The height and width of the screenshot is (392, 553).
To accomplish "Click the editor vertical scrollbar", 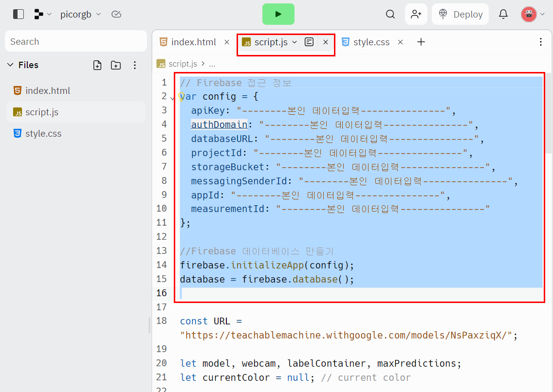I will pyautogui.click(x=550, y=113).
